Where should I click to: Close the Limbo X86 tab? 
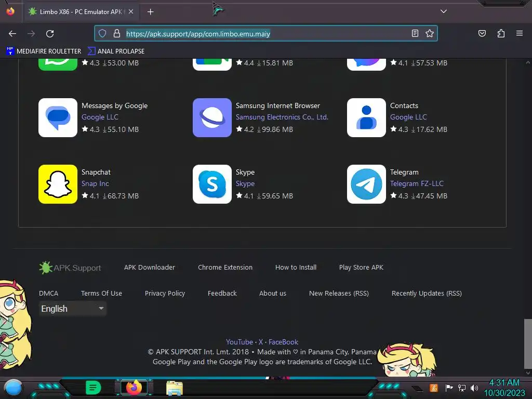pos(131,11)
